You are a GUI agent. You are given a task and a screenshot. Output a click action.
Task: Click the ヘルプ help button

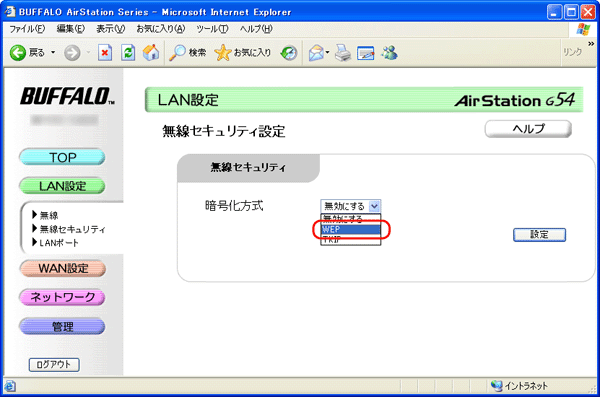[528, 129]
